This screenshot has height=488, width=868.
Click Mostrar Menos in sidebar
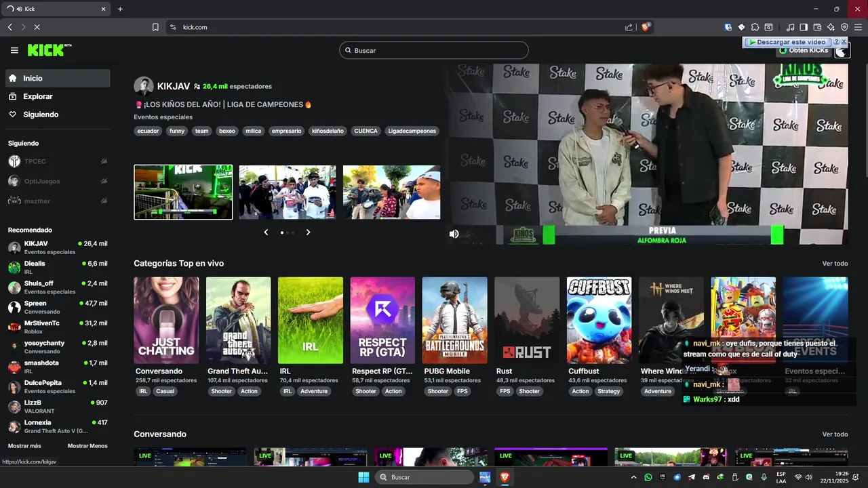[x=87, y=446]
